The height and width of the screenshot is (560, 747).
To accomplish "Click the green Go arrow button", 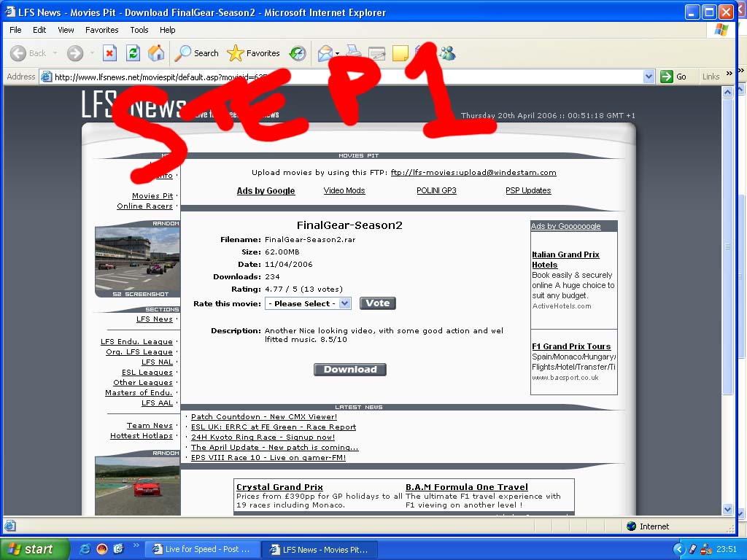I will pyautogui.click(x=667, y=76).
